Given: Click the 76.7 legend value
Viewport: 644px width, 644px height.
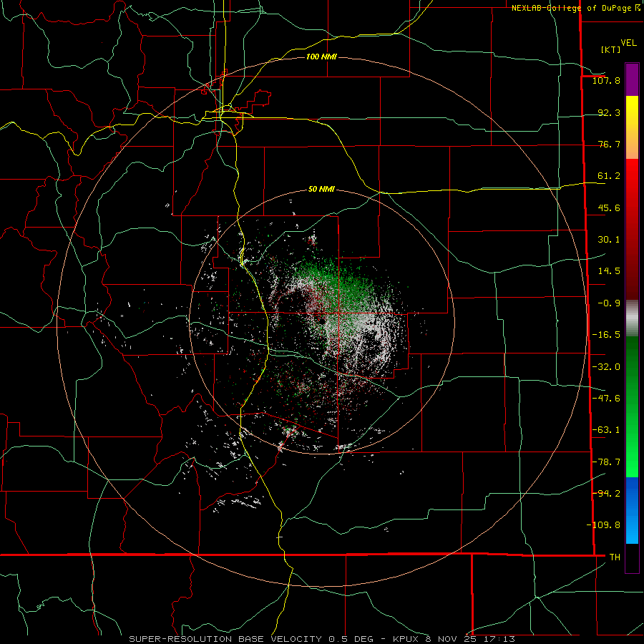Looking at the screenshot, I should coord(609,144).
